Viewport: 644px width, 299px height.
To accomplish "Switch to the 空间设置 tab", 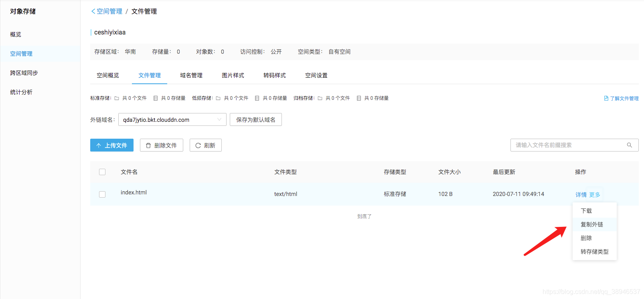I will pos(316,75).
